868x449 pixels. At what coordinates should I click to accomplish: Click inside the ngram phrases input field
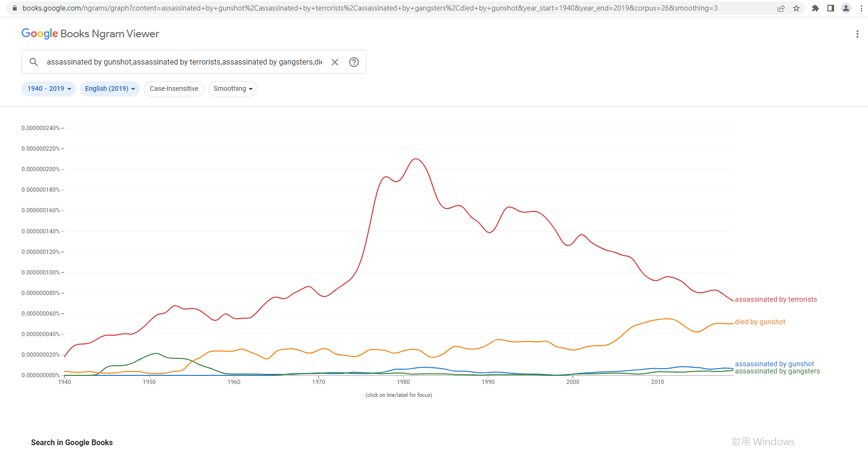(184, 62)
